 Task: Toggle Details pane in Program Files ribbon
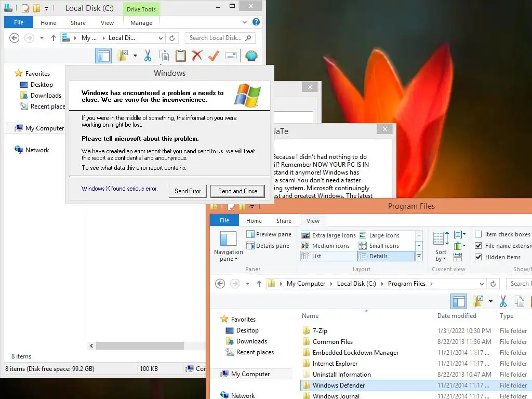(268, 246)
